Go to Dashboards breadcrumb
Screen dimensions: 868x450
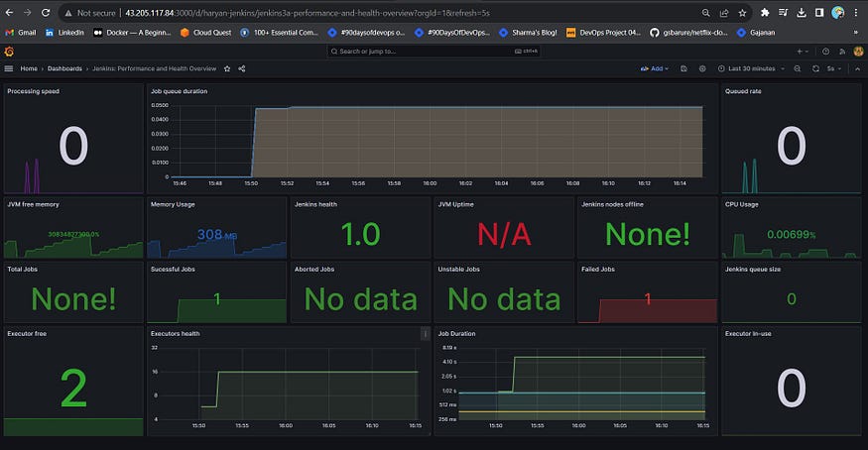coord(64,68)
